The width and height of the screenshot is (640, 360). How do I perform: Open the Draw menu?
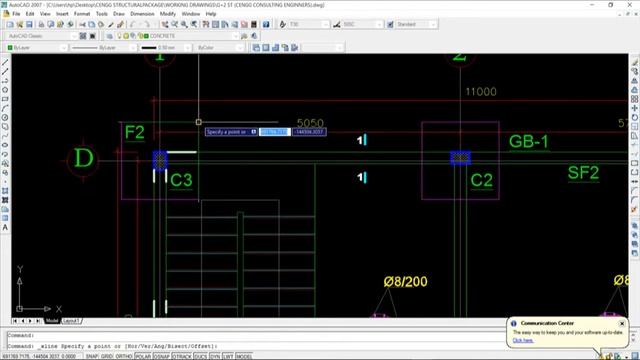click(119, 14)
